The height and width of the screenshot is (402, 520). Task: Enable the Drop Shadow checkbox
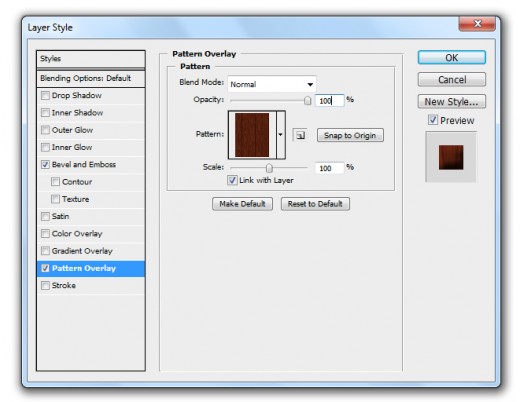(45, 95)
